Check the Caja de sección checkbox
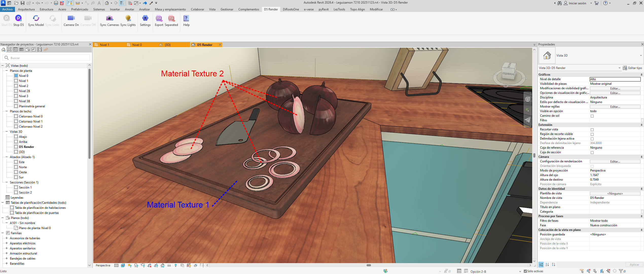This screenshot has width=644, height=274. coord(592,152)
